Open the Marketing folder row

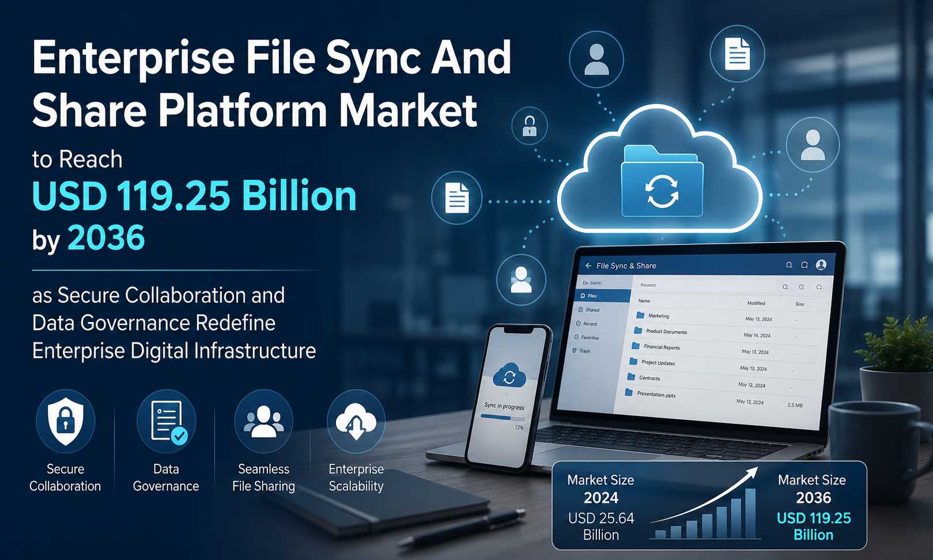[727, 317]
